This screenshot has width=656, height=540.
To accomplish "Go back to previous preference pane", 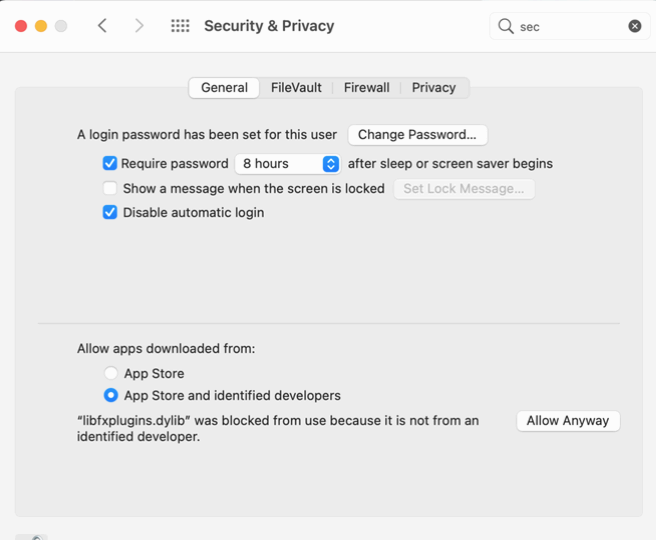I will point(102,26).
